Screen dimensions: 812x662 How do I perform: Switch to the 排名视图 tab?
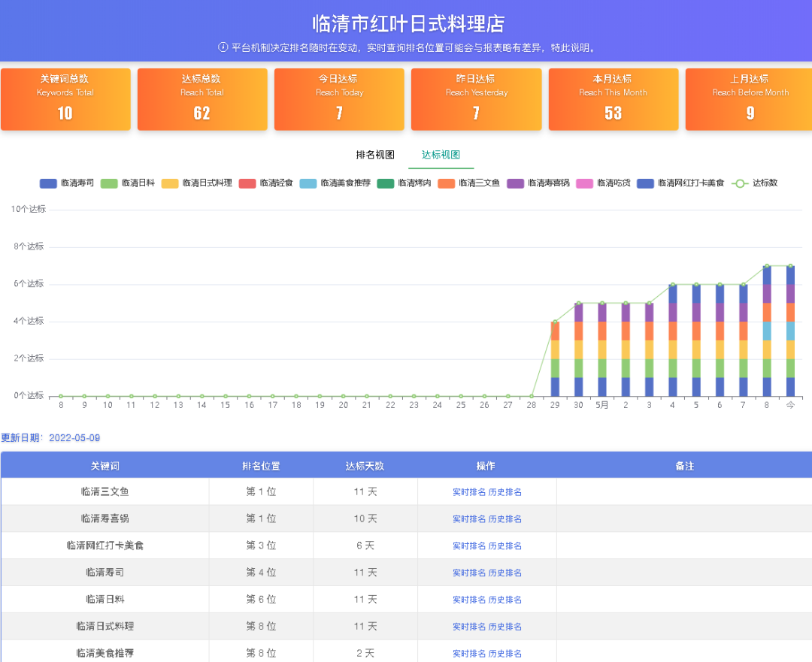click(x=375, y=155)
